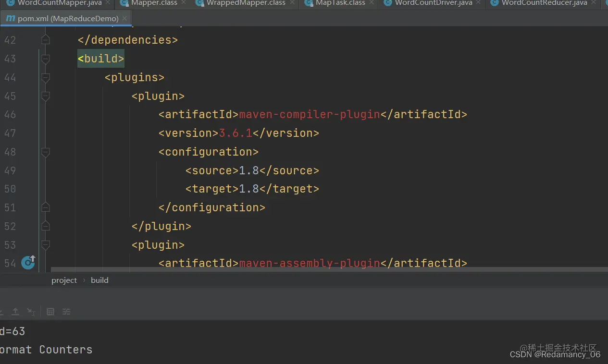Collapse the second plugin fold at line 53
The height and width of the screenshot is (364, 608).
click(46, 245)
